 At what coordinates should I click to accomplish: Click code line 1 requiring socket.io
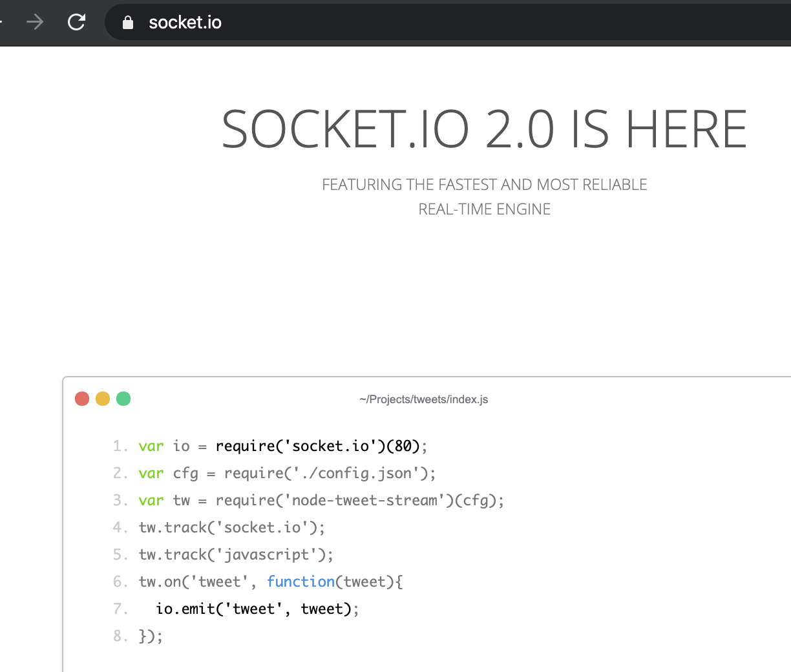coord(283,446)
